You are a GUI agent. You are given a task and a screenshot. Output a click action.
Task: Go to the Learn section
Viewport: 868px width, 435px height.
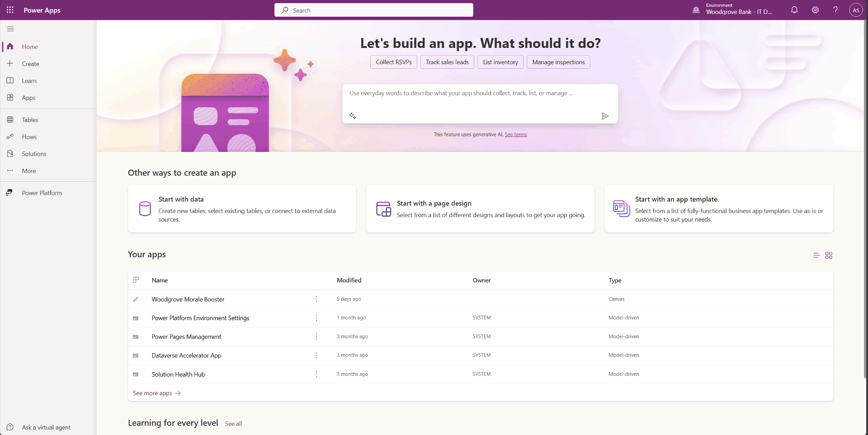28,80
